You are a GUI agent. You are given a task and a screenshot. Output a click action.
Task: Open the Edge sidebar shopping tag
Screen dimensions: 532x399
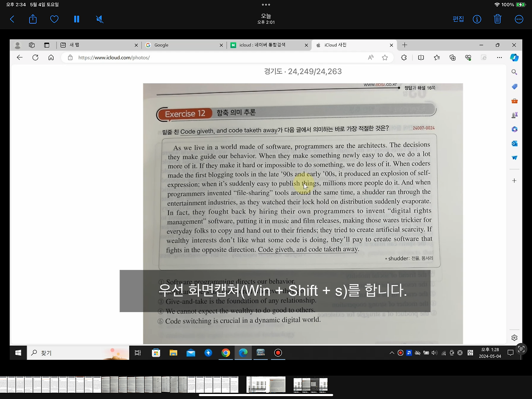[515, 87]
